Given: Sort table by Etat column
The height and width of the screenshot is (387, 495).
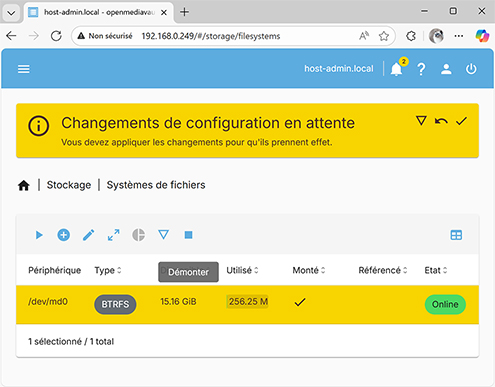Looking at the screenshot, I should [x=436, y=270].
